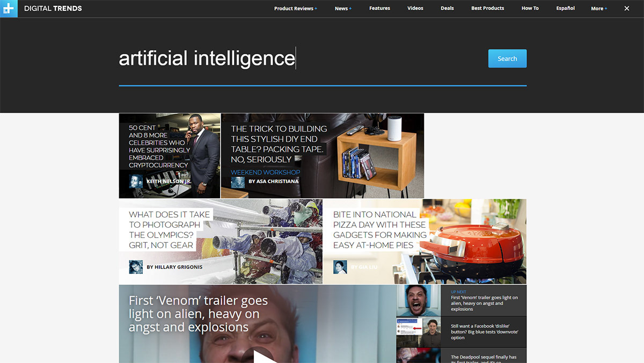Open the Features section
Image resolution: width=644 pixels, height=363 pixels.
(379, 9)
